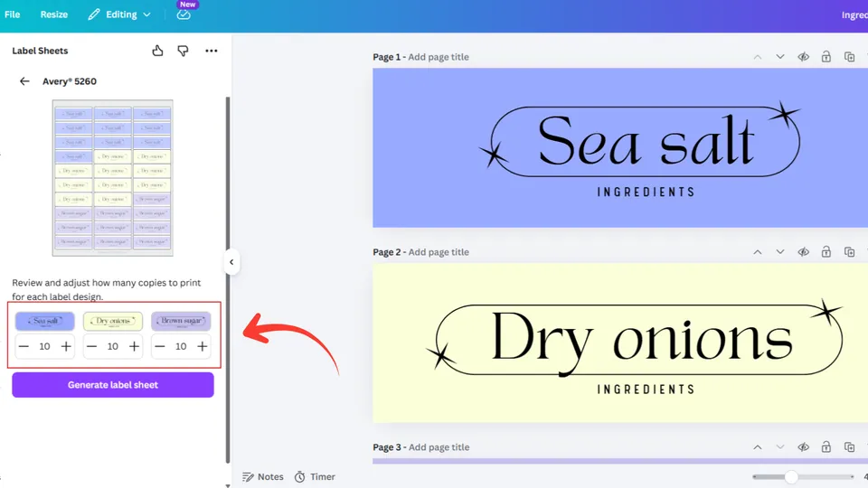
Task: Duplicate Page 1
Action: click(849, 57)
